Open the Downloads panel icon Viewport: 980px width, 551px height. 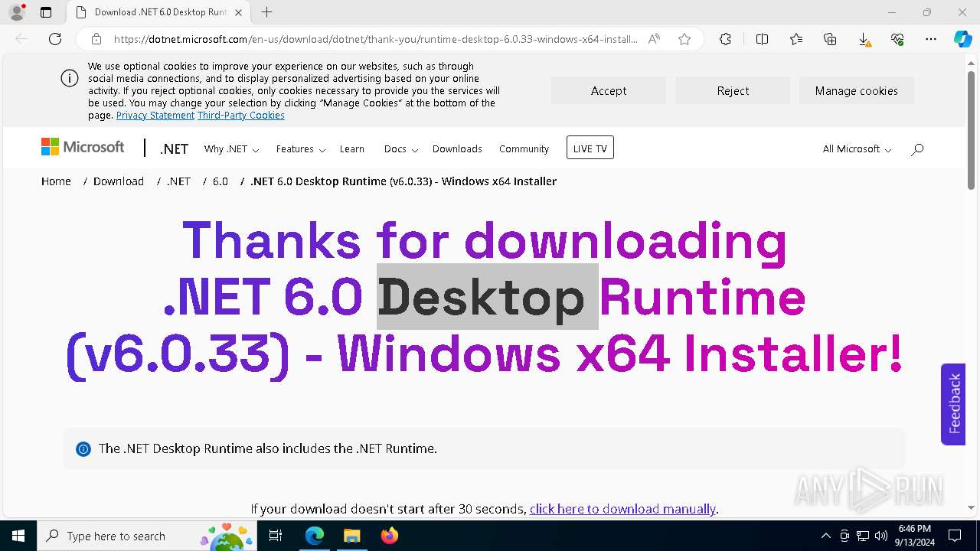864,39
